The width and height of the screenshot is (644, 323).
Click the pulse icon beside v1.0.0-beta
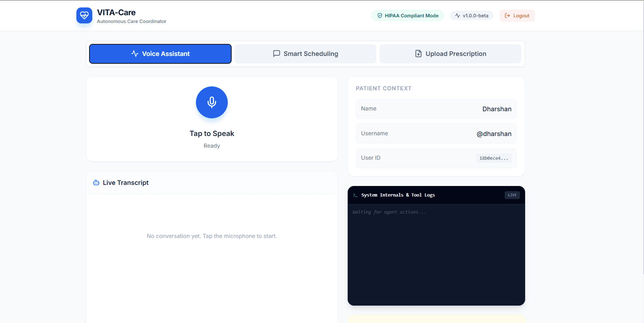[458, 16]
